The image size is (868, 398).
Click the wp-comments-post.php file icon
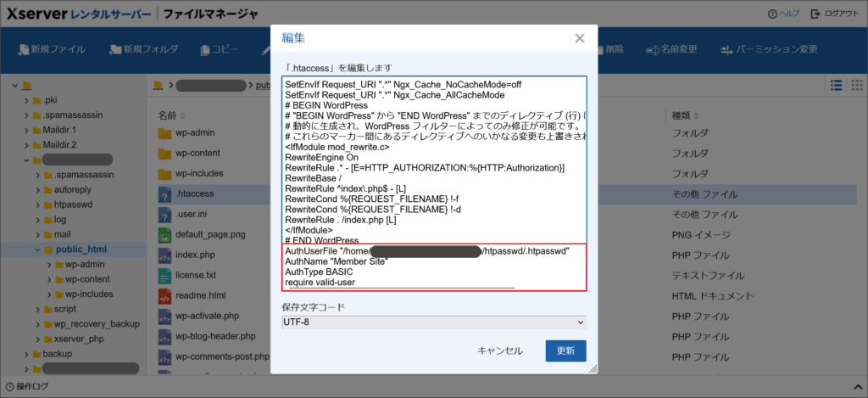click(164, 356)
